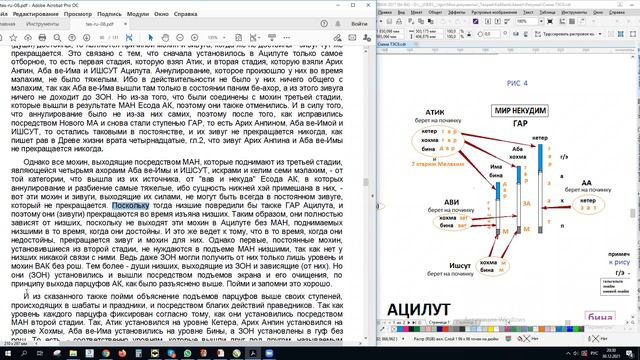Open CorelDRAW zoom level 100% dropdown
The image size is (640, 360).
541,21
